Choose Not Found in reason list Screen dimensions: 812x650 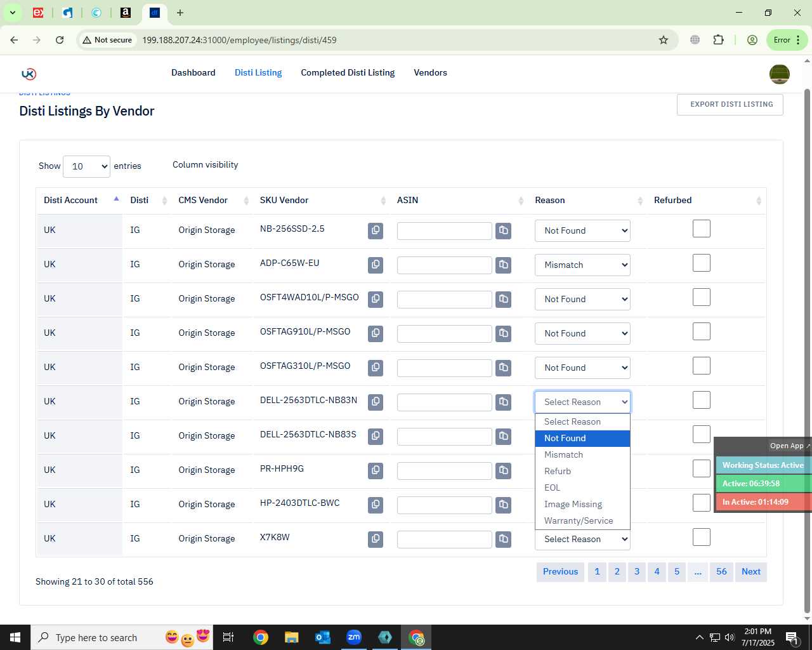(582, 438)
